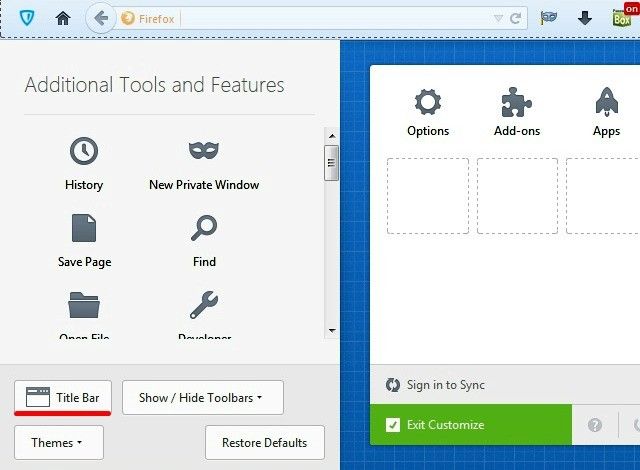Select the Find magnifier icon
Image resolution: width=640 pixels, height=470 pixels.
pos(204,228)
